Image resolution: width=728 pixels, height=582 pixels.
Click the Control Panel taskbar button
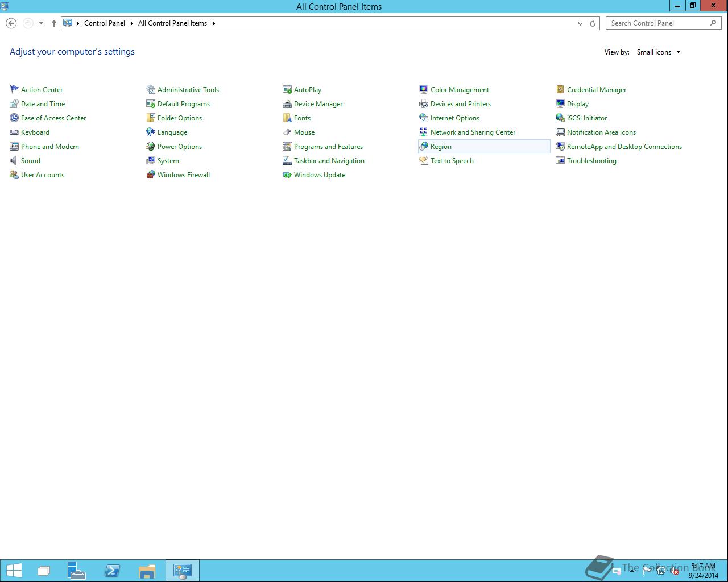tap(183, 571)
